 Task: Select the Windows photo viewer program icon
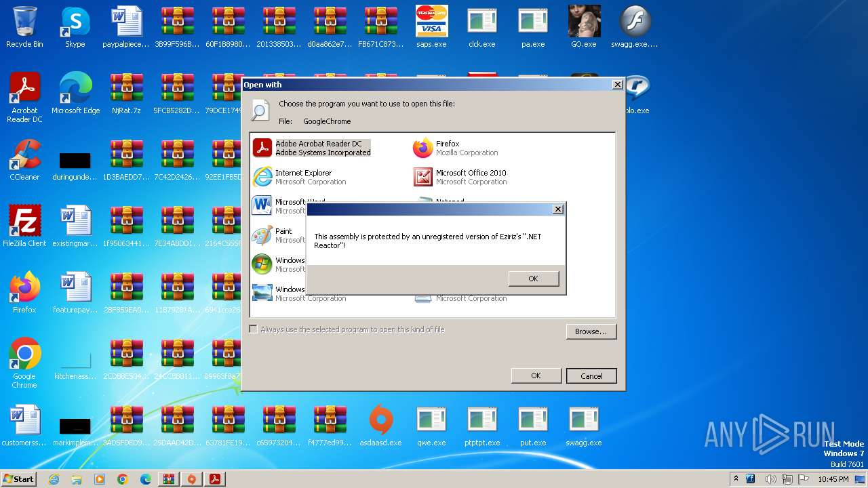(262, 293)
